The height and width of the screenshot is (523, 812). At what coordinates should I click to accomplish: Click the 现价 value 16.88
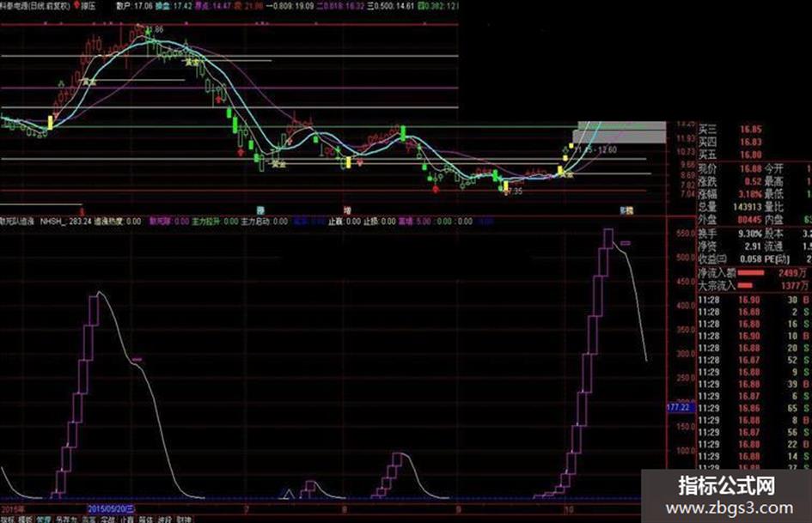(750, 169)
